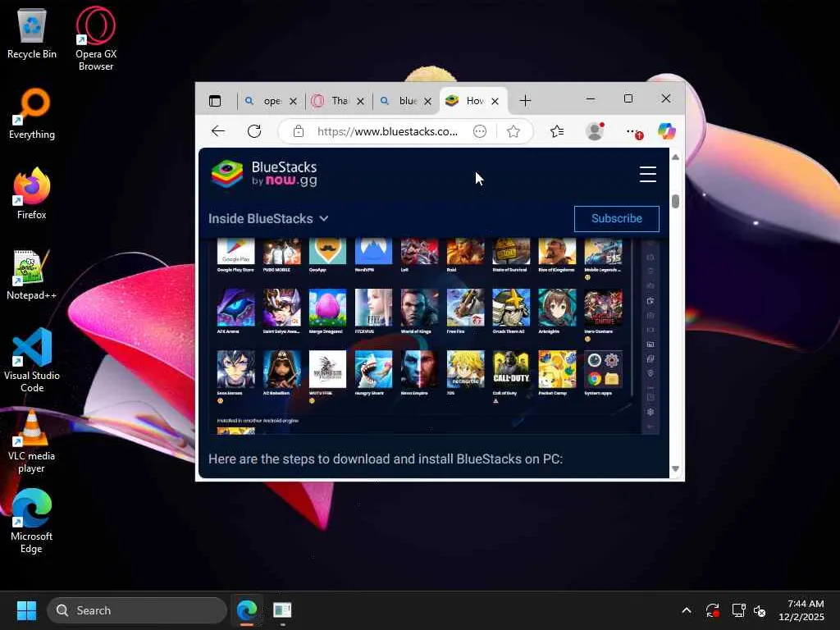Open Edge tab actions menu icon

click(215, 101)
